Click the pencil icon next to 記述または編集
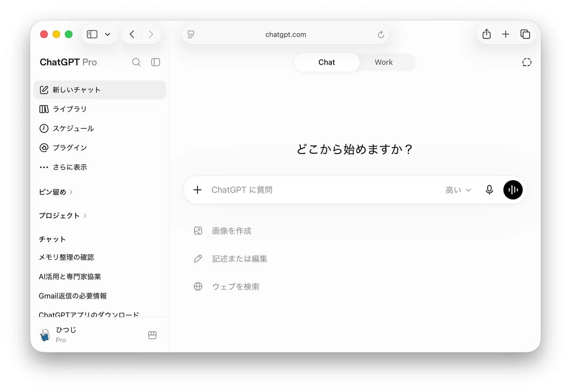Image resolution: width=571 pixels, height=392 pixels. 198,259
